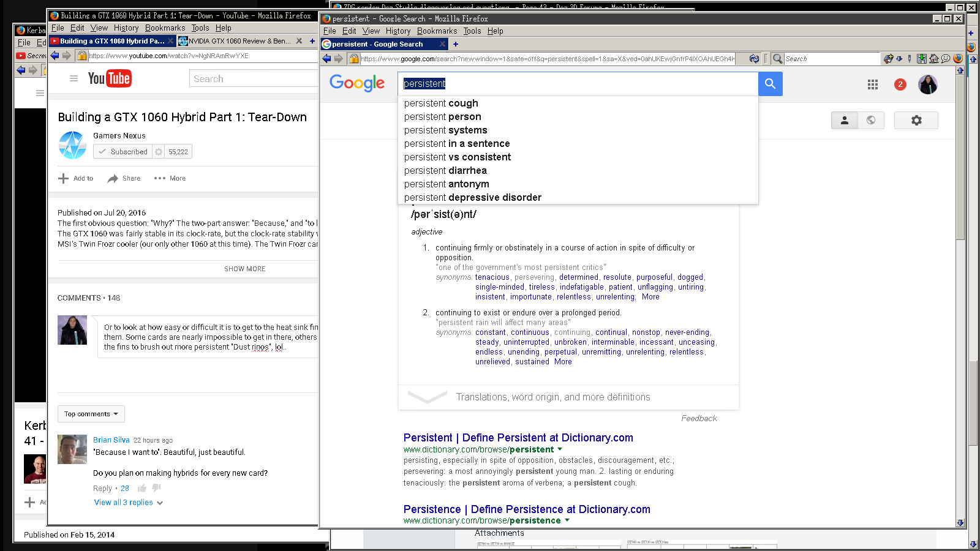Open the History menu in the Google window
The image size is (980, 551).
[x=398, y=31]
